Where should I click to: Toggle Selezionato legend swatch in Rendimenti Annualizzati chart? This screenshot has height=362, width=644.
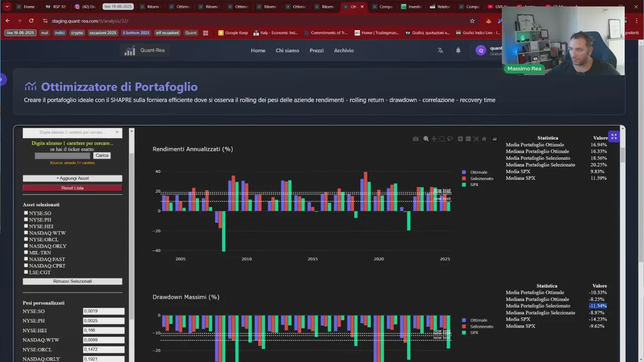click(x=464, y=178)
